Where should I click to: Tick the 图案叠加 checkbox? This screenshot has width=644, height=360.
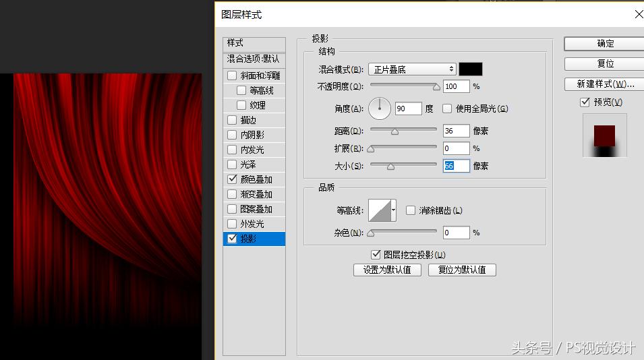[x=232, y=209]
